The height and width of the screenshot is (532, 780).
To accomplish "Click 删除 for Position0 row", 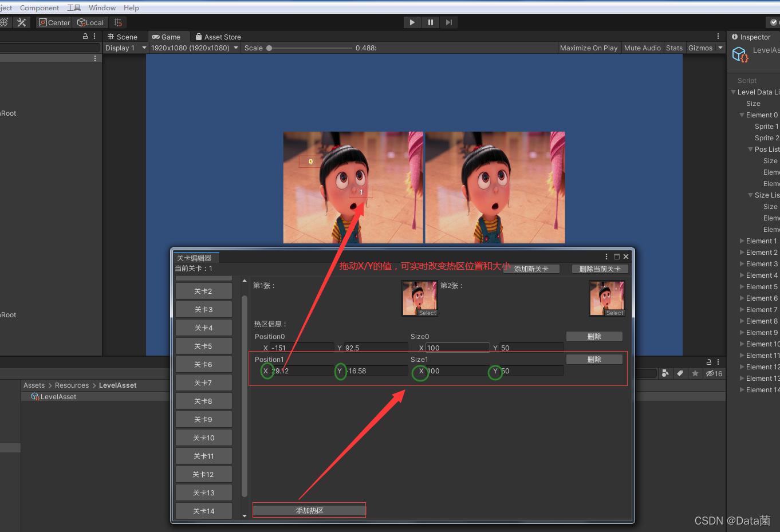I will pos(594,337).
